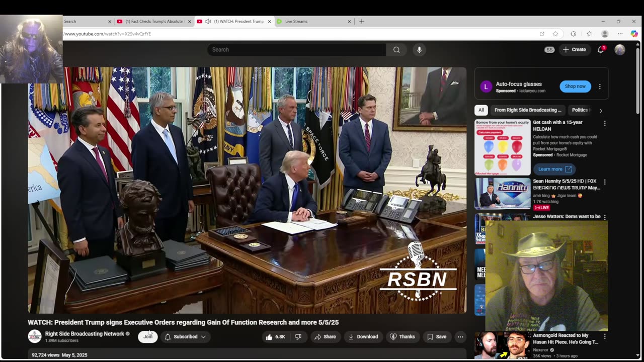The width and height of the screenshot is (644, 362).
Task: Select the All filter chip
Action: (481, 110)
